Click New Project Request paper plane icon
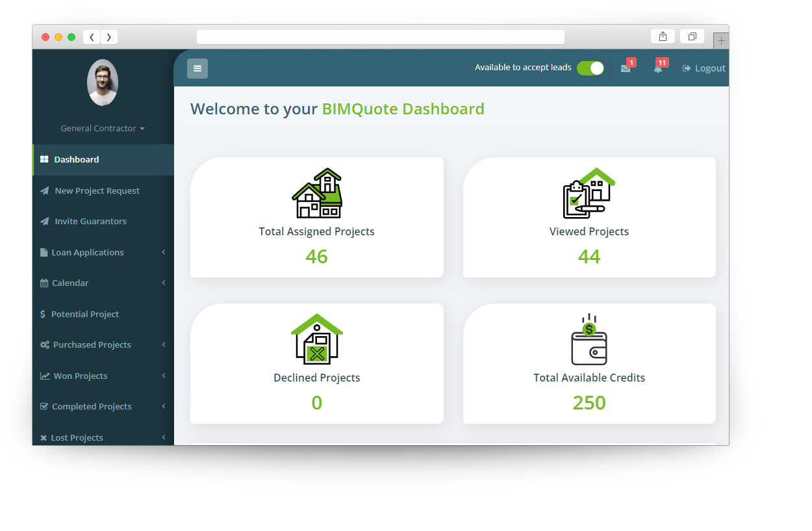Viewport: 812px width, 531px height. pos(44,191)
